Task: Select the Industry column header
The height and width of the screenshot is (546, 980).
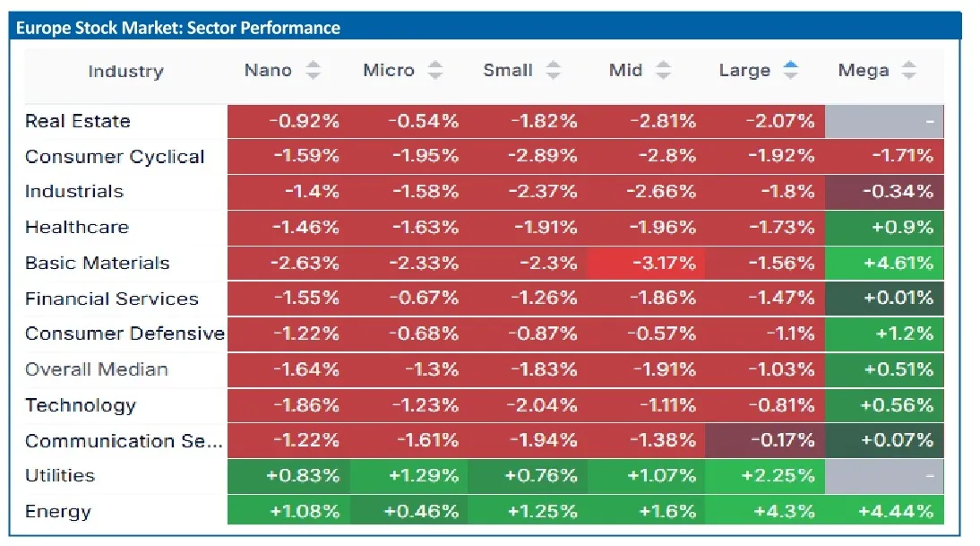Action: click(x=125, y=72)
